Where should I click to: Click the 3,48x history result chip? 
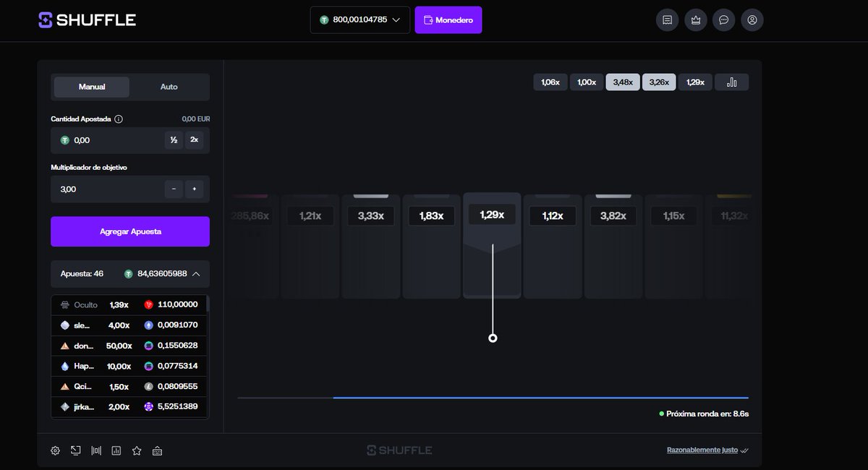pyautogui.click(x=623, y=82)
